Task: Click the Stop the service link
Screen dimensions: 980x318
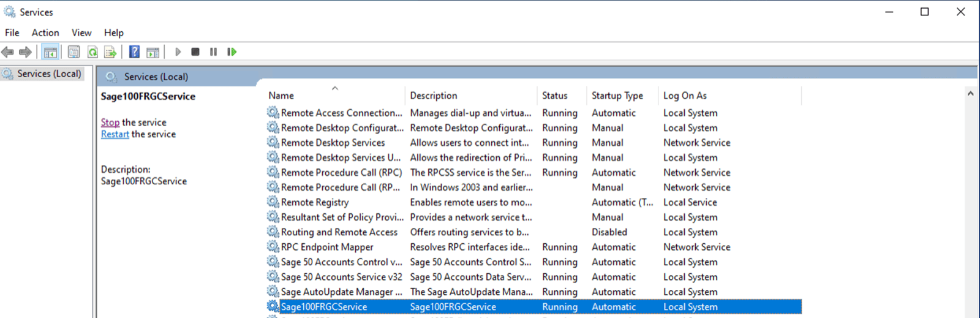Action: 110,123
